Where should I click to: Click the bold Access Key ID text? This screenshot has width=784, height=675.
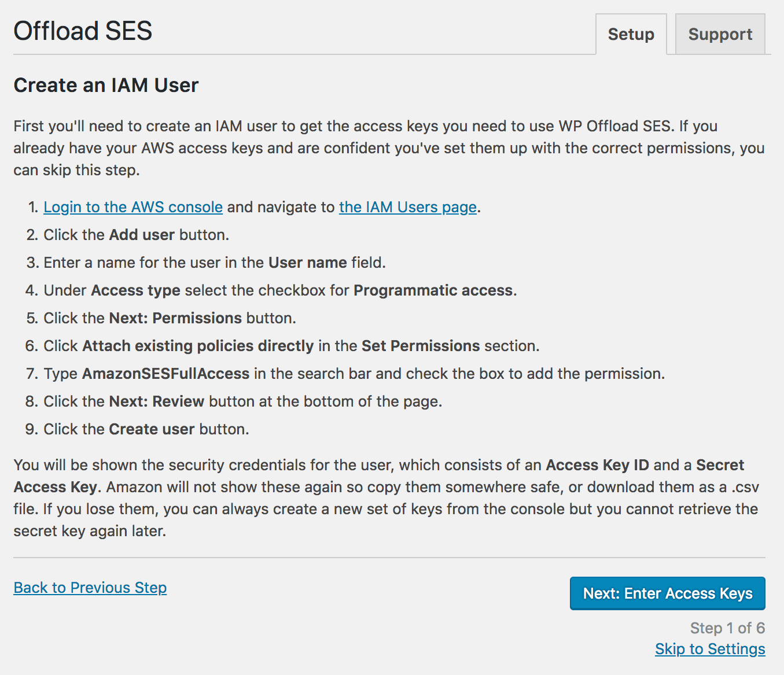pyautogui.click(x=597, y=465)
